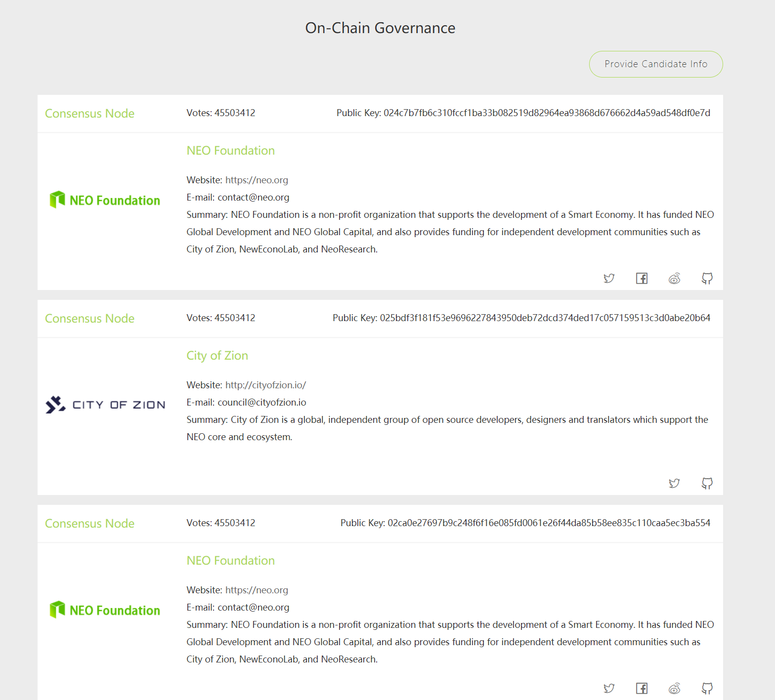The image size is (775, 700).
Task: Click the On-Chain Governance page heading
Action: pos(380,28)
